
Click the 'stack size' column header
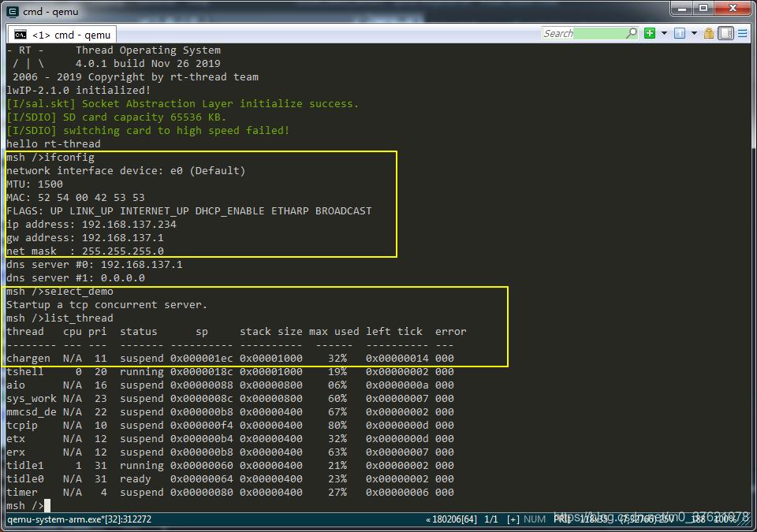[x=270, y=332]
